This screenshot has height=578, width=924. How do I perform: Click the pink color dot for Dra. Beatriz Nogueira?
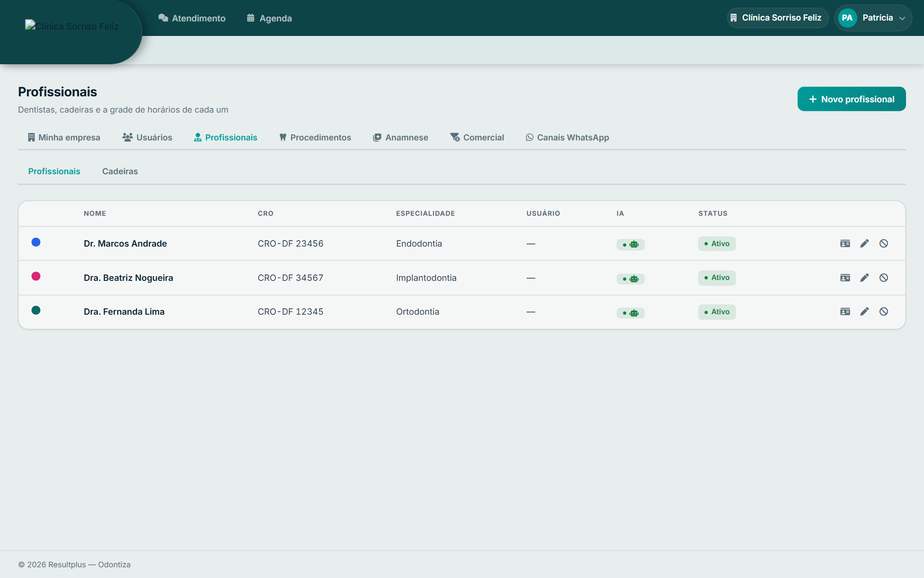tap(36, 276)
